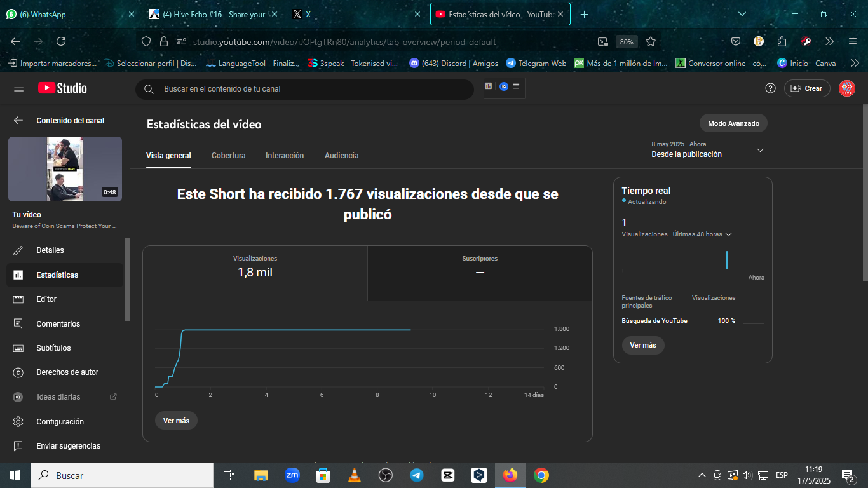Select the Suscriptores metric card

pos(480,273)
